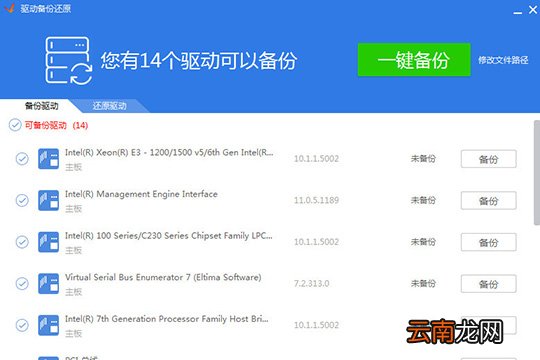Viewport: 540px width, 360px height.
Task: Click the app logo in title bar
Action: coord(9,8)
